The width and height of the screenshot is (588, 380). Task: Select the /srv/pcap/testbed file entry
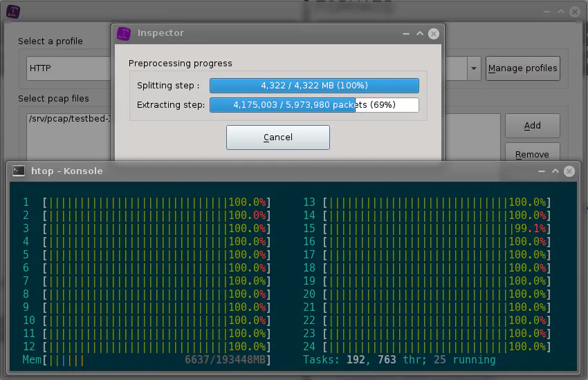tap(70, 119)
